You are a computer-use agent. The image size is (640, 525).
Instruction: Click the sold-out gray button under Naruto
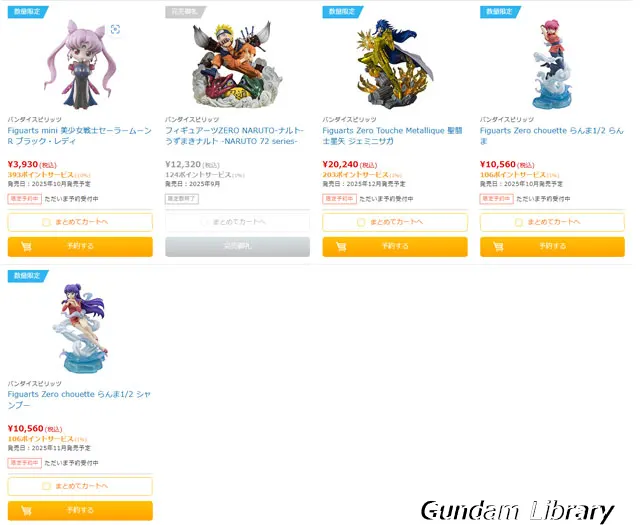point(238,247)
